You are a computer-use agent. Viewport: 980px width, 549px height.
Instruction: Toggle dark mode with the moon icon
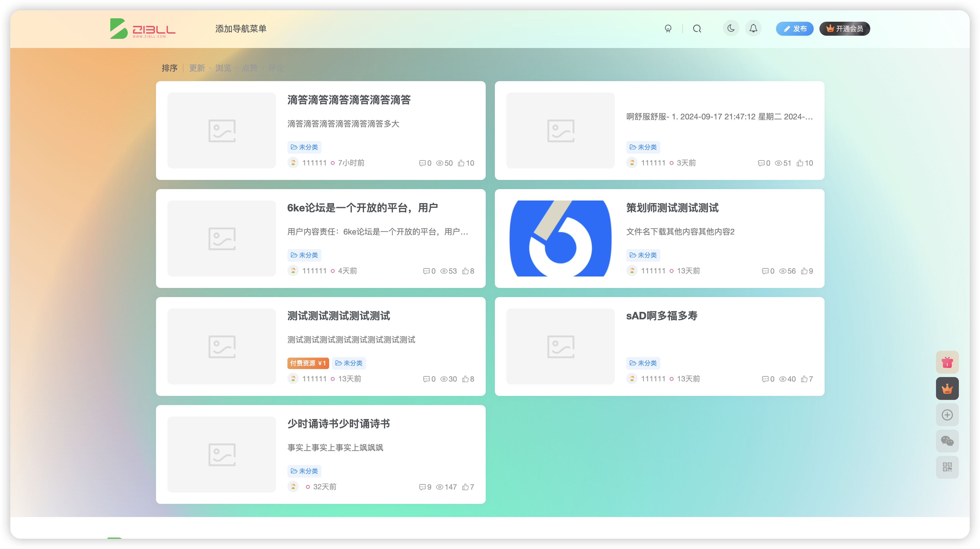click(x=731, y=28)
